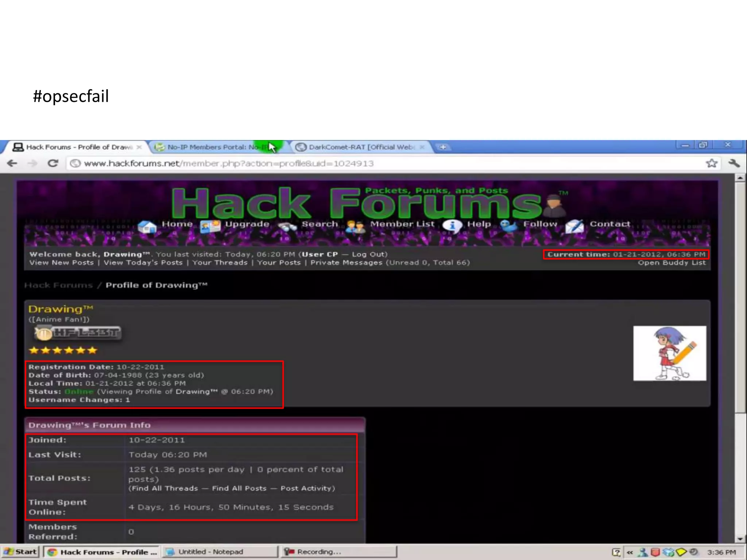Click the vertical scrollbar thumb
Screen dimensions: 747x560
(x=740, y=297)
